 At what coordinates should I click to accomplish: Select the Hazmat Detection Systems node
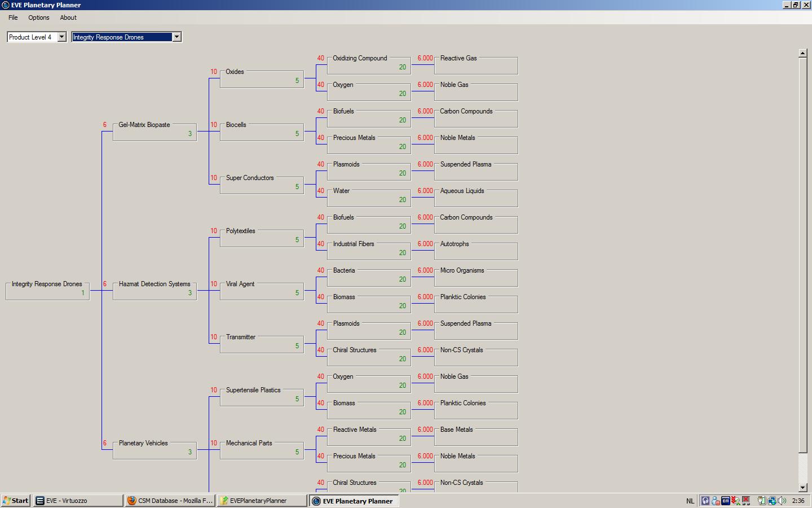point(155,290)
